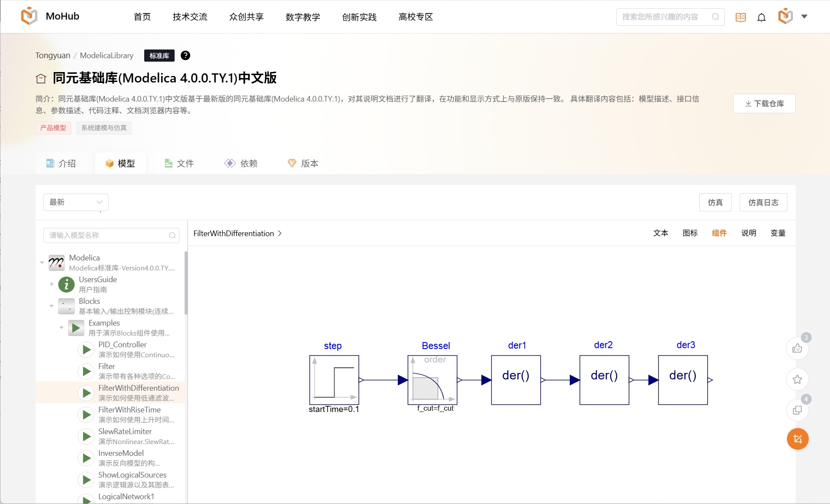
Task: Click the reading/docs book icon in header
Action: point(741,16)
